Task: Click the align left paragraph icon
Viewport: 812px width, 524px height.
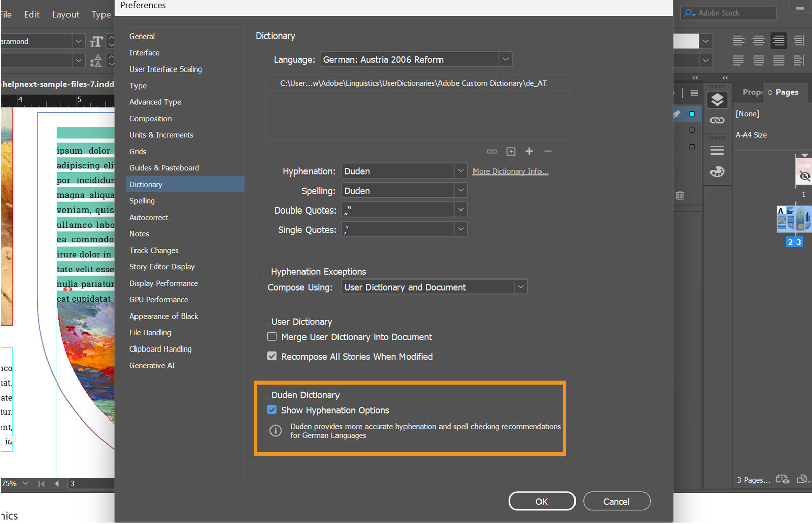Action: (x=738, y=41)
